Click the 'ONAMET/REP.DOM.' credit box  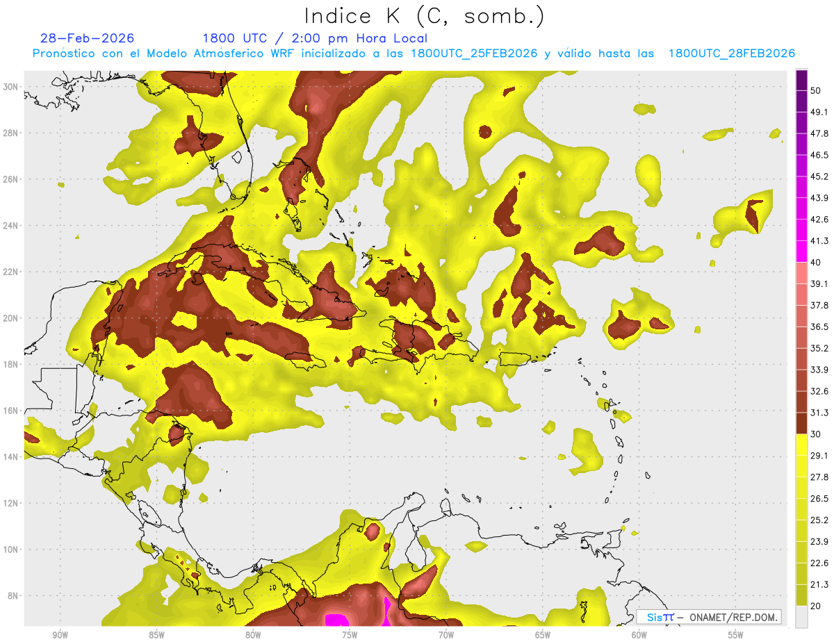tap(709, 617)
